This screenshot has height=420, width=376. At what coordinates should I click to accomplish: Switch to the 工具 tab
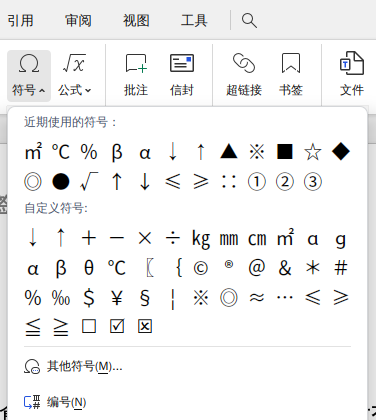(x=194, y=21)
